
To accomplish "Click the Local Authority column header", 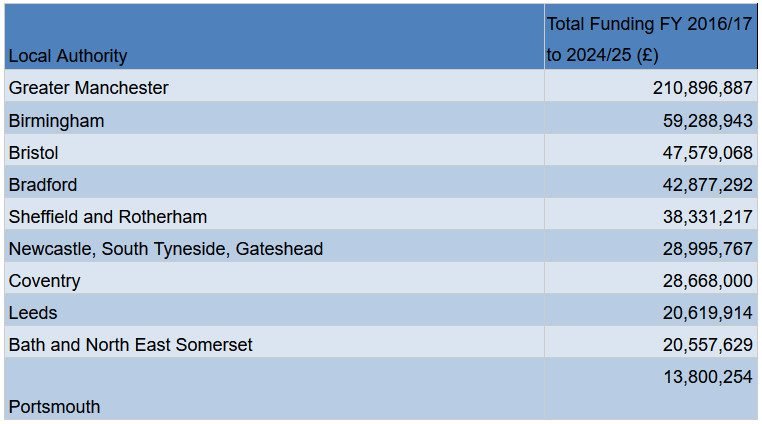I will click(x=68, y=56).
